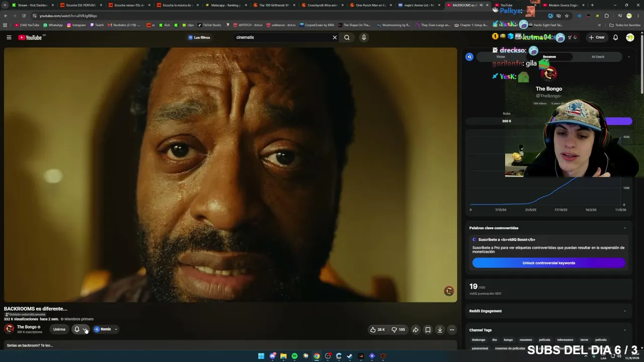Screen dimensions: 644x362
Task: Open The Bongo channel name link
Action: [27, 327]
